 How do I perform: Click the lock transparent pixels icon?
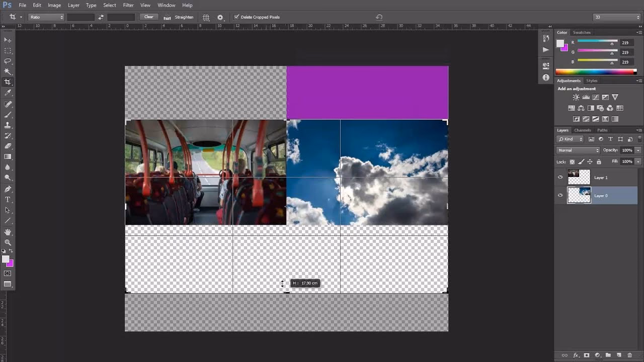point(572,162)
